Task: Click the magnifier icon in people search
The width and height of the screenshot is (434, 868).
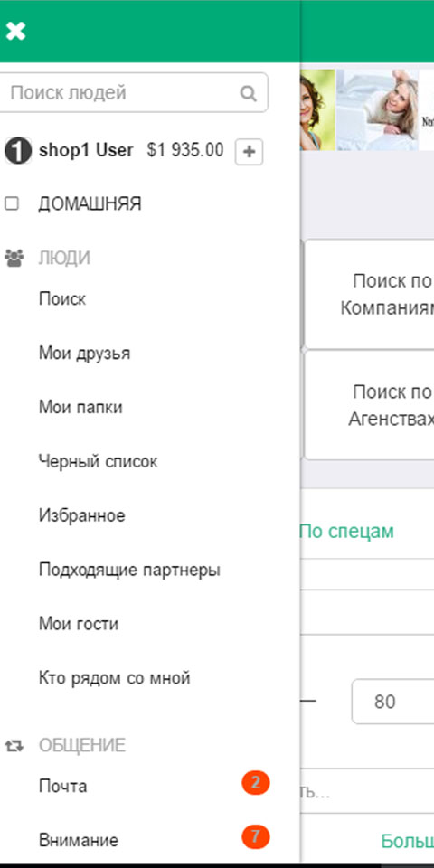Action: 248,93
